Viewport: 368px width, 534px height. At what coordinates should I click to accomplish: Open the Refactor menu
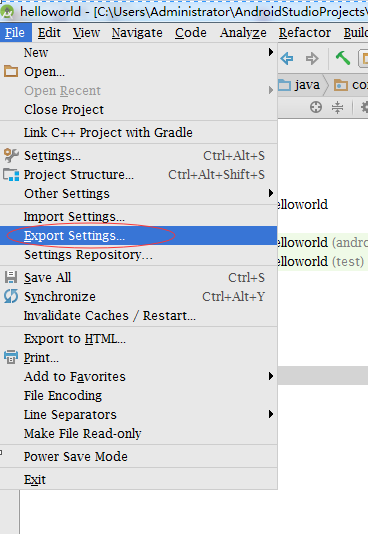(x=305, y=33)
